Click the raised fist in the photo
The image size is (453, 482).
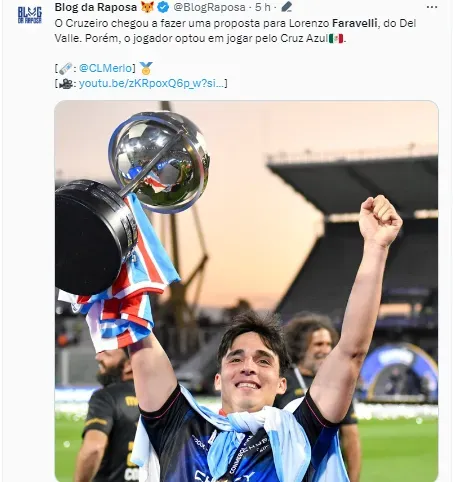[x=380, y=222]
